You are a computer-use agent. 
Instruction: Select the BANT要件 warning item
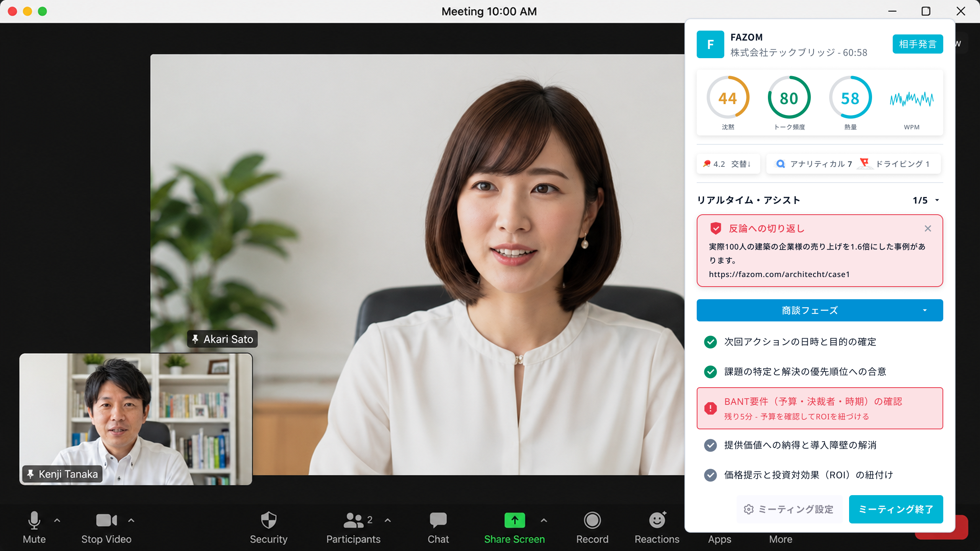pyautogui.click(x=820, y=408)
